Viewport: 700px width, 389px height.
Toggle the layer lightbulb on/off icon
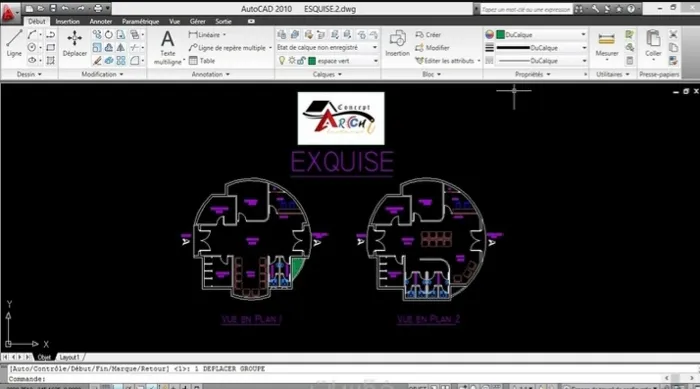[x=282, y=61]
